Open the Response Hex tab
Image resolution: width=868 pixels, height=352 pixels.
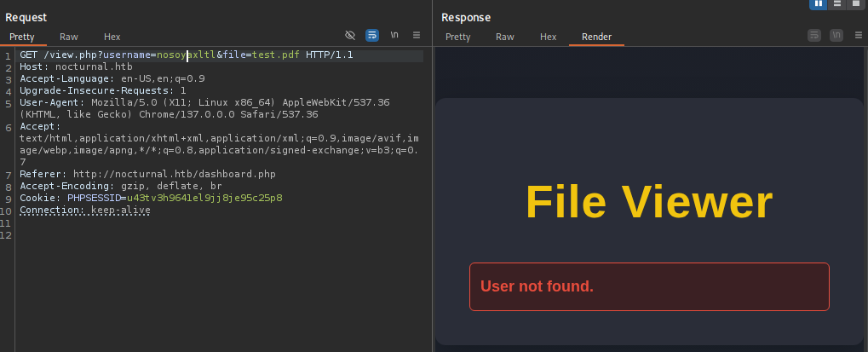tap(549, 37)
